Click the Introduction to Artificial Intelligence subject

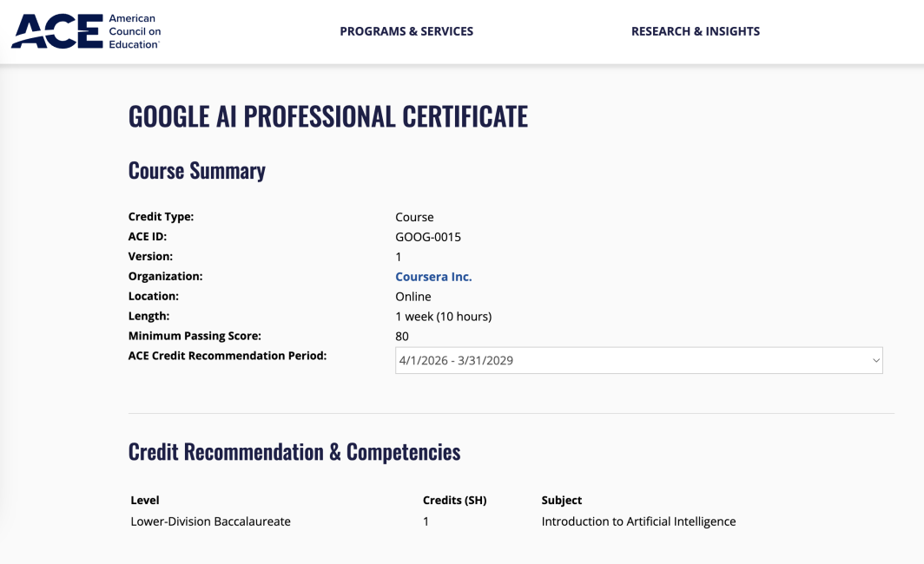639,521
